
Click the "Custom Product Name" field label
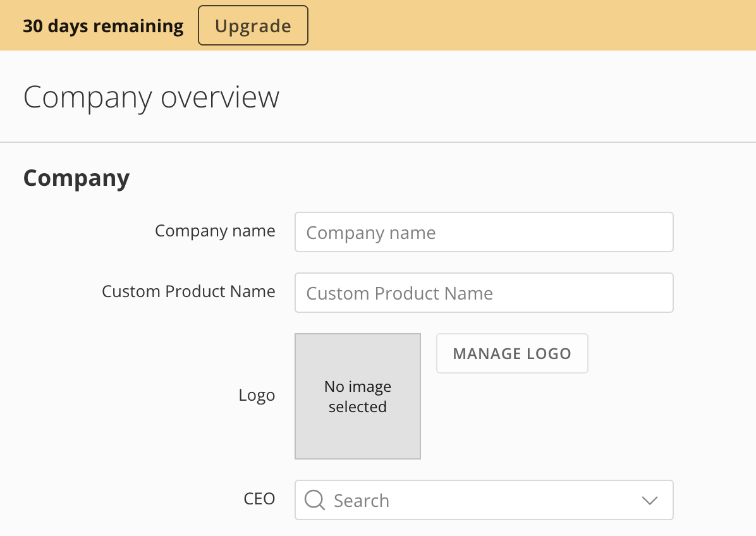188,291
